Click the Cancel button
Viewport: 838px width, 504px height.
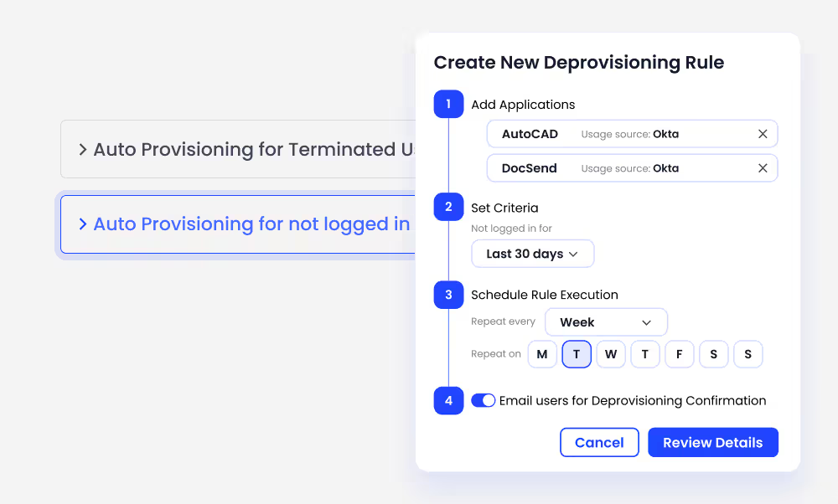[599, 442]
